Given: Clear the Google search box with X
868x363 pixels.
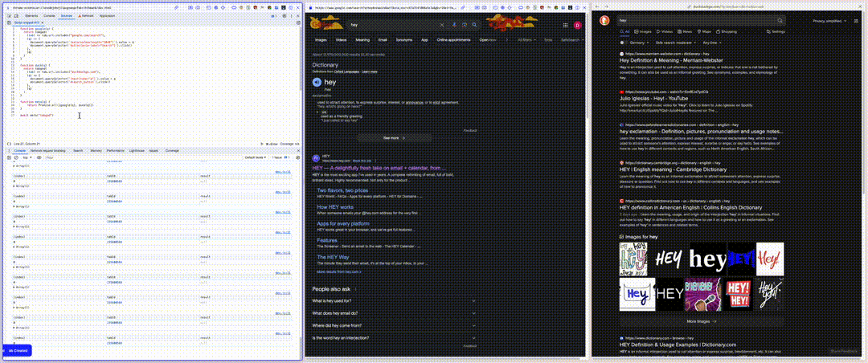Looking at the screenshot, I should point(442,25).
